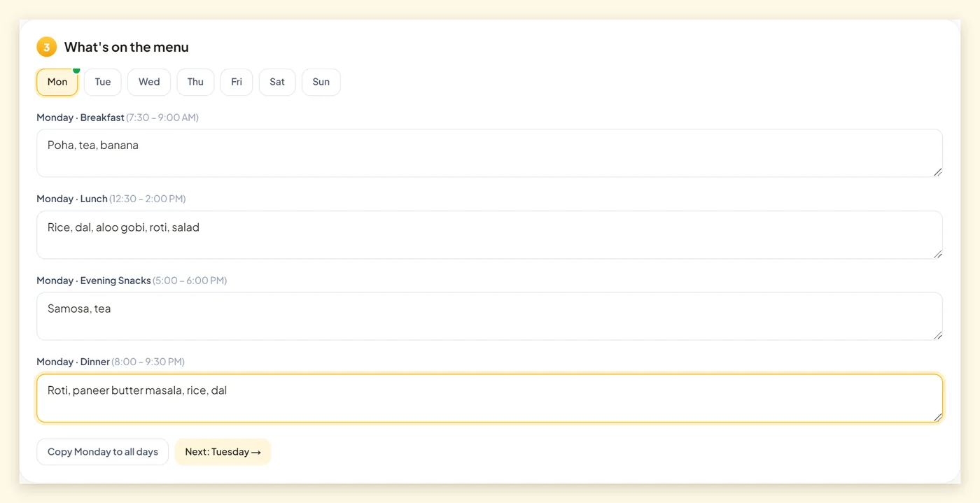
Task: Click the "(5:00 – 6:00 PM)" time text
Action: click(x=190, y=281)
